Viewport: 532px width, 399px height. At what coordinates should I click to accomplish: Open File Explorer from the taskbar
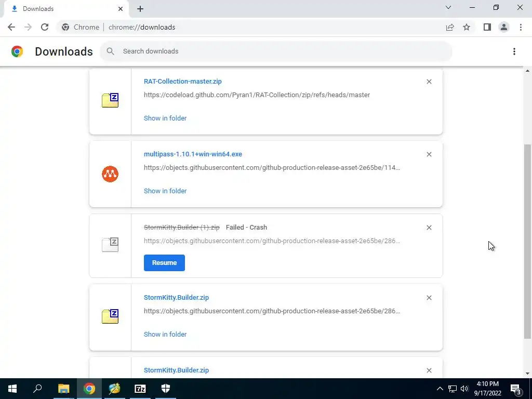point(63,389)
